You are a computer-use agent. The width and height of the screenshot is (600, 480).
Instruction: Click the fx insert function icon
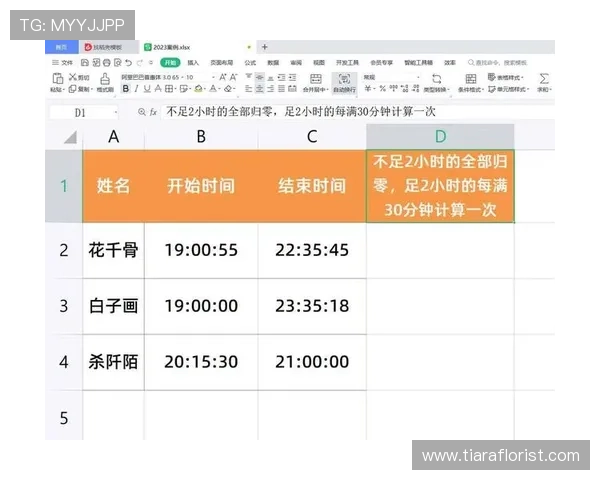[x=153, y=112]
